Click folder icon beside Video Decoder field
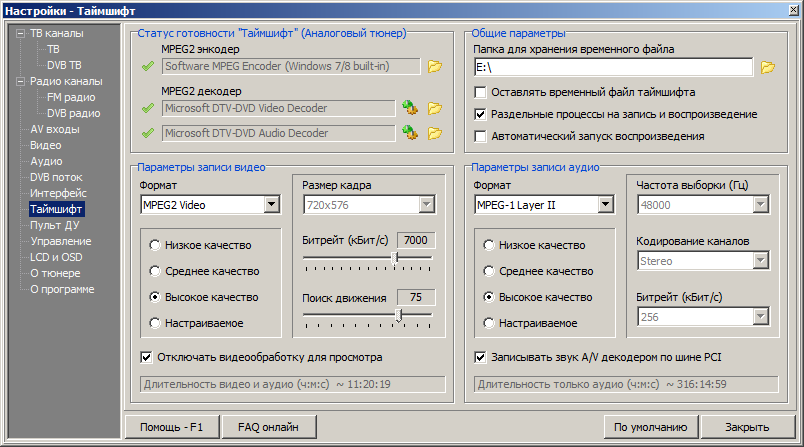The height and width of the screenshot is (447, 804). pos(434,108)
